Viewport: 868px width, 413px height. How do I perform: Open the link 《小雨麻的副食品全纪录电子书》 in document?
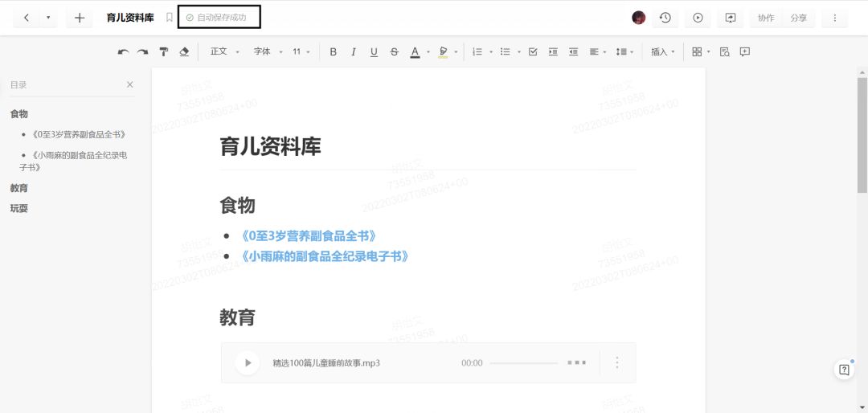coord(325,256)
